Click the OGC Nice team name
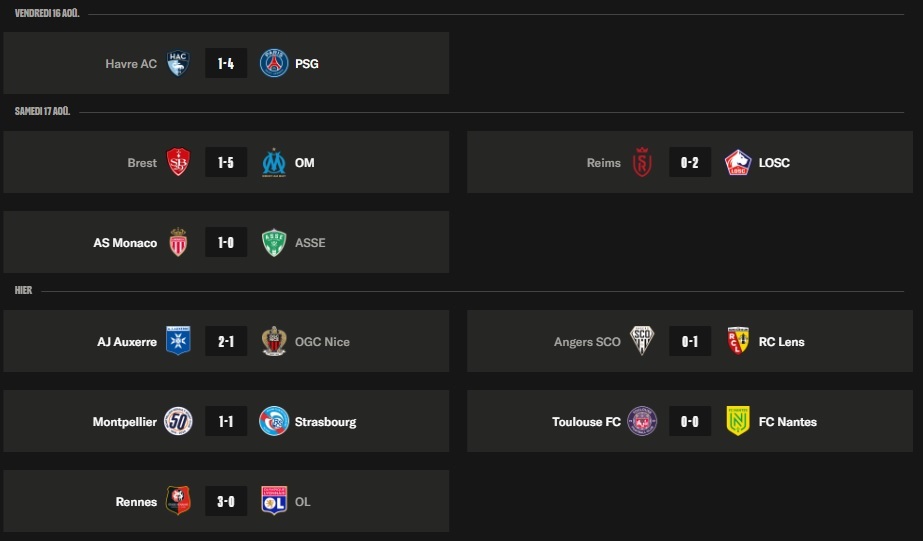Image resolution: width=923 pixels, height=541 pixels. (x=322, y=342)
